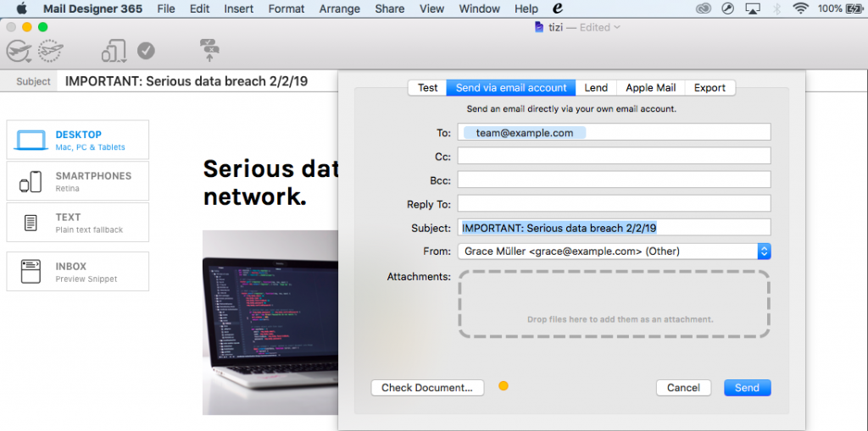Open the File menu
Image resolution: width=868 pixels, height=431 pixels.
166,8
